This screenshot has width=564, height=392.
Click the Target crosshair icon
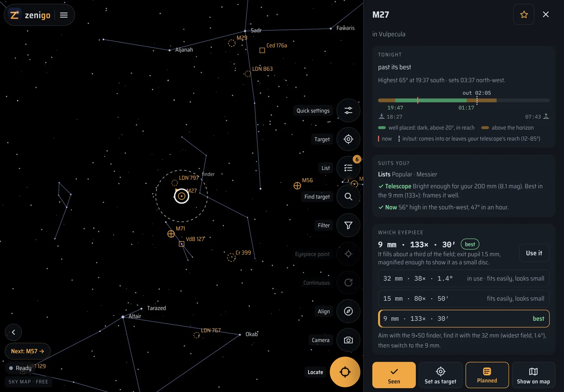tap(348, 139)
